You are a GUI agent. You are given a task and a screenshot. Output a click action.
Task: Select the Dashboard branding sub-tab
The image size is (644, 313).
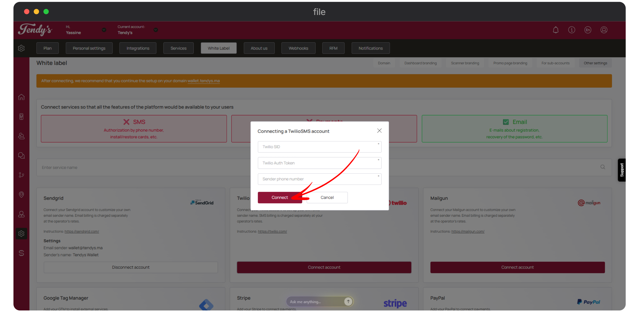420,63
